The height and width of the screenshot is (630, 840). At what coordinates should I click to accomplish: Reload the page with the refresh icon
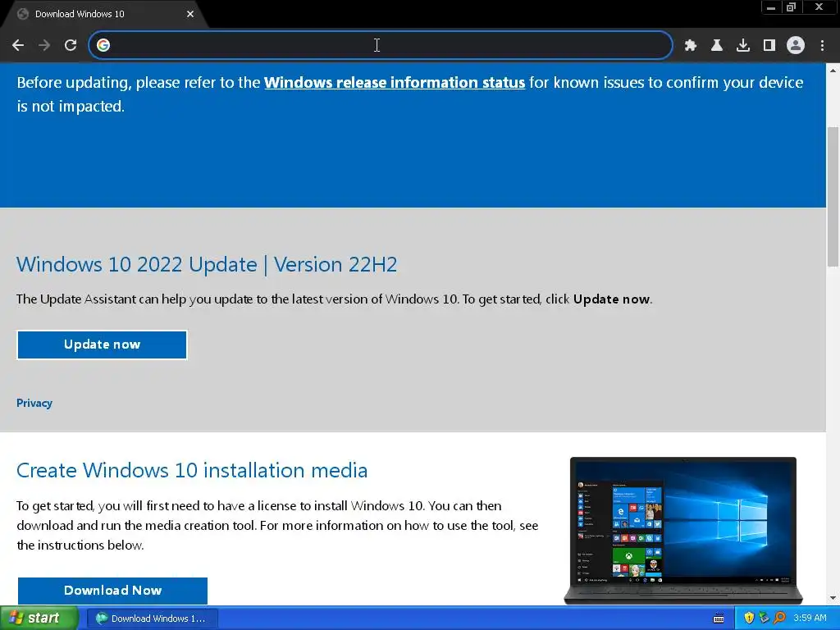tap(71, 45)
